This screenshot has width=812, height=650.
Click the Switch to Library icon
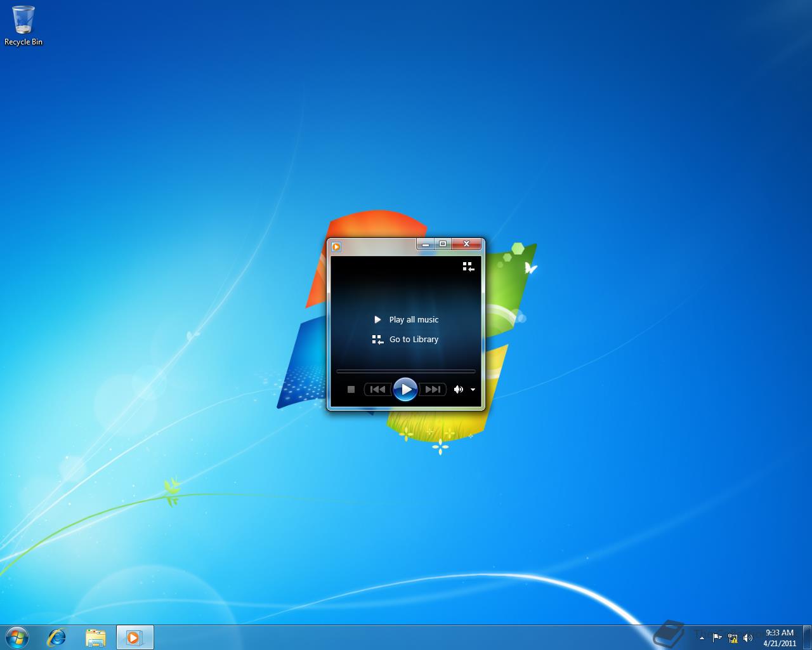tap(468, 267)
